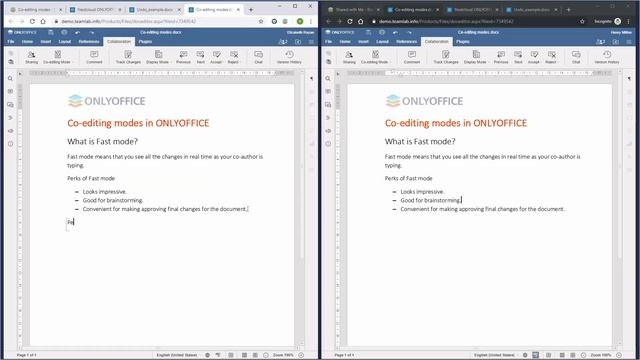Open Sharing settings in left window
This screenshot has height=360, width=640.
(31, 57)
